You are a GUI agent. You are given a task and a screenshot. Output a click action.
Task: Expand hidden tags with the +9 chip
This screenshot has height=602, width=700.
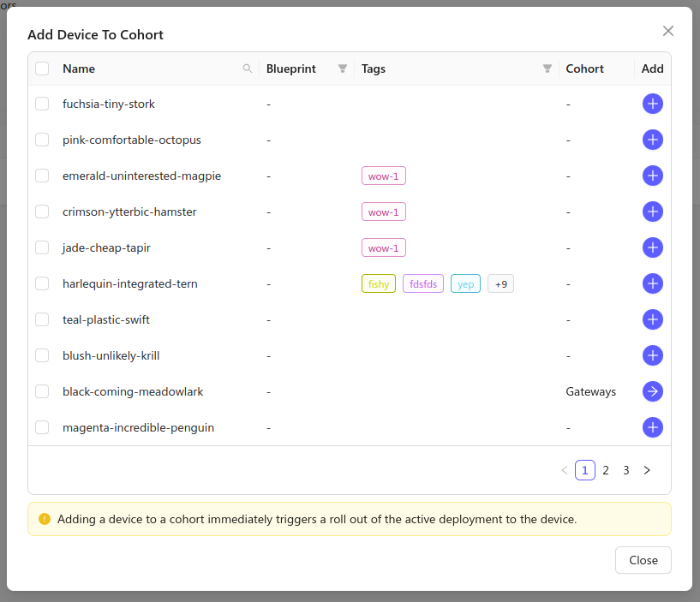[500, 283]
